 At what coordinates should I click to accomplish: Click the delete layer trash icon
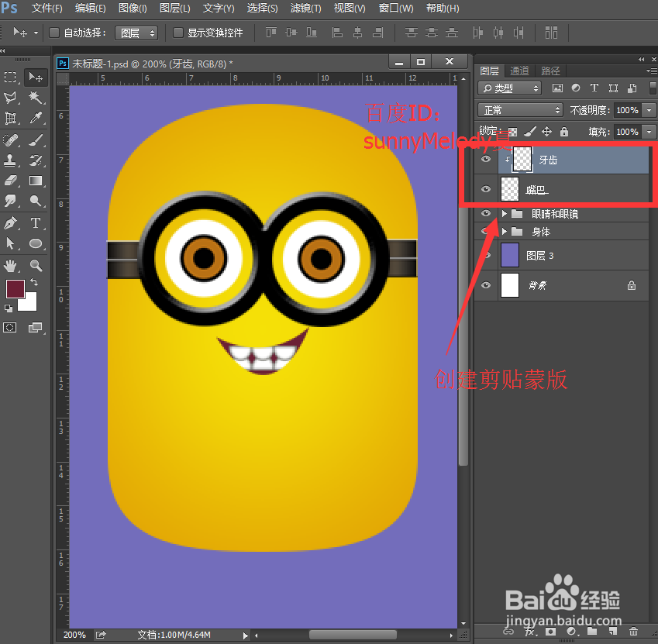634,632
